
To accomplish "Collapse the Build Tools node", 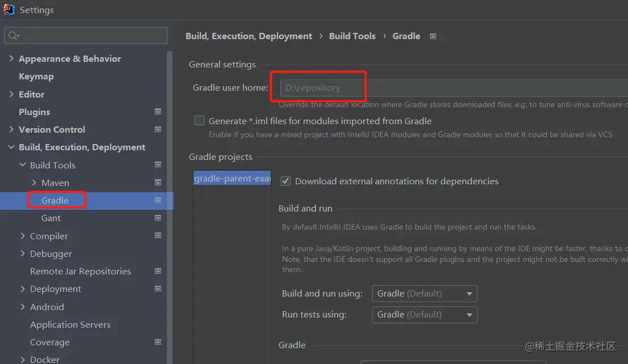I will [x=23, y=164].
